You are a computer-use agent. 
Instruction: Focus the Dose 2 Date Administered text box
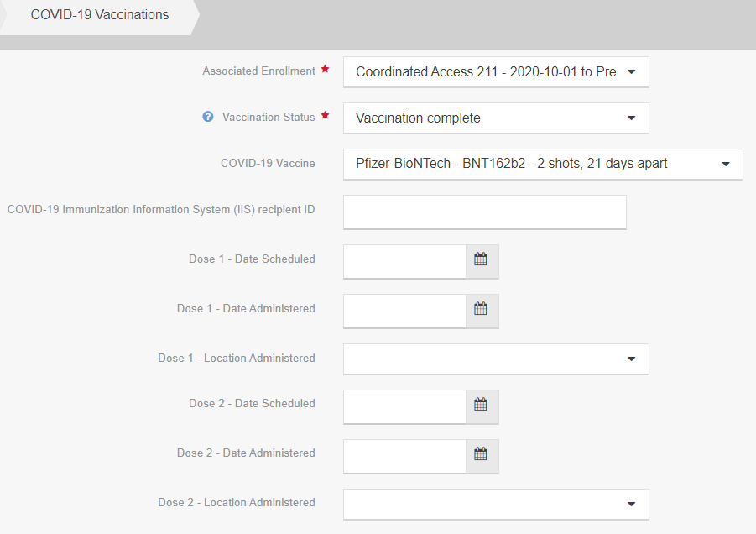tap(404, 456)
